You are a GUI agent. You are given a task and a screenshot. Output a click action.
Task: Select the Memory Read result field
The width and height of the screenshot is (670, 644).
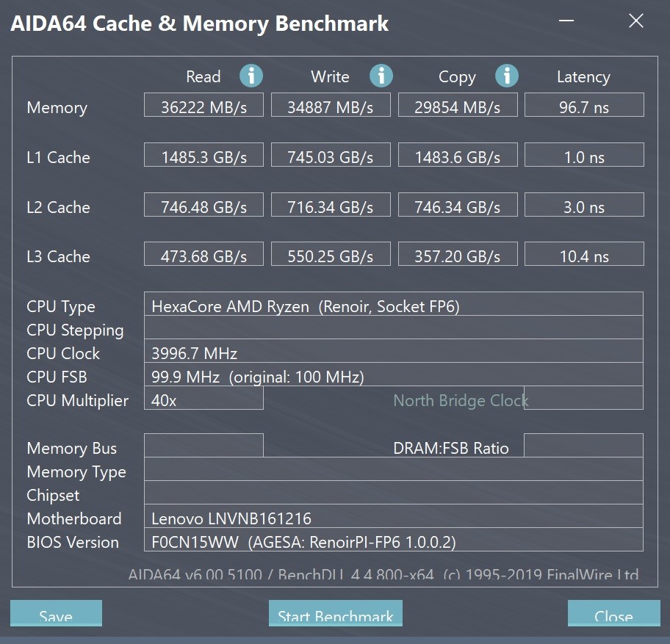click(x=203, y=104)
